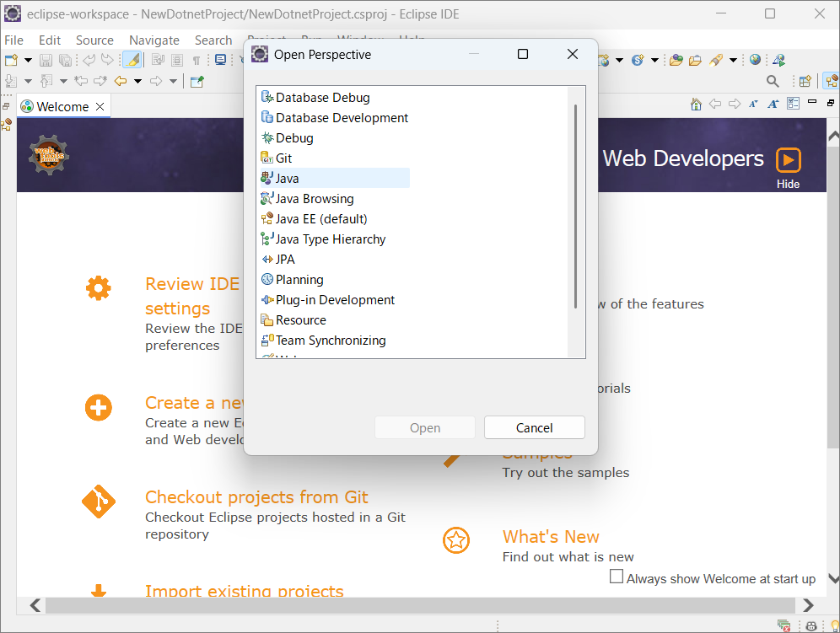Click the Open Task folder icon
The image size is (840, 633).
pos(695,60)
